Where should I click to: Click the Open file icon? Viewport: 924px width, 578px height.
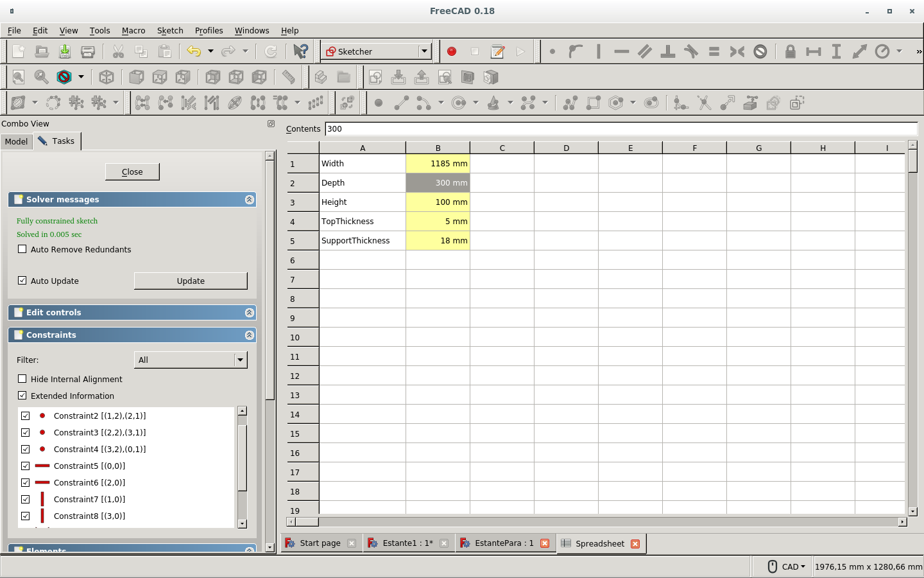(x=42, y=51)
